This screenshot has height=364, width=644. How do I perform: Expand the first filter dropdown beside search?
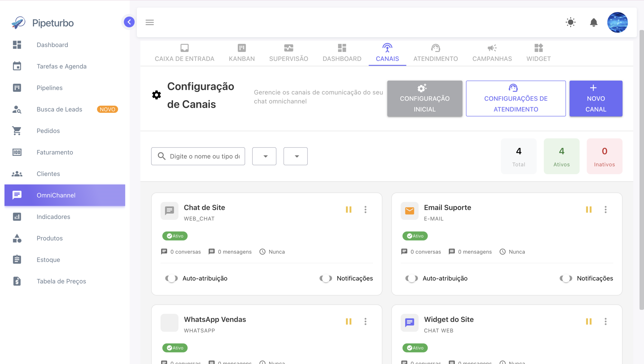[x=264, y=156]
